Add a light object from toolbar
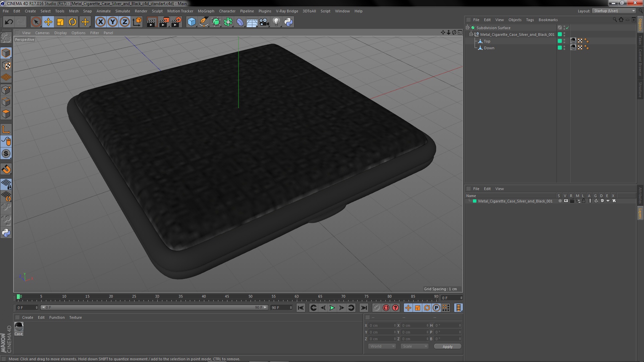This screenshot has width=644, height=362. [276, 22]
